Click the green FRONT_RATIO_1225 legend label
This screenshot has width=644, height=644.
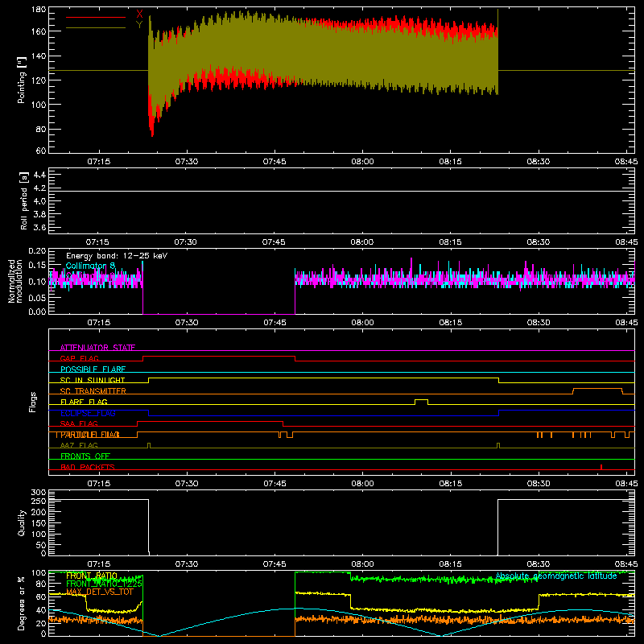click(x=105, y=584)
